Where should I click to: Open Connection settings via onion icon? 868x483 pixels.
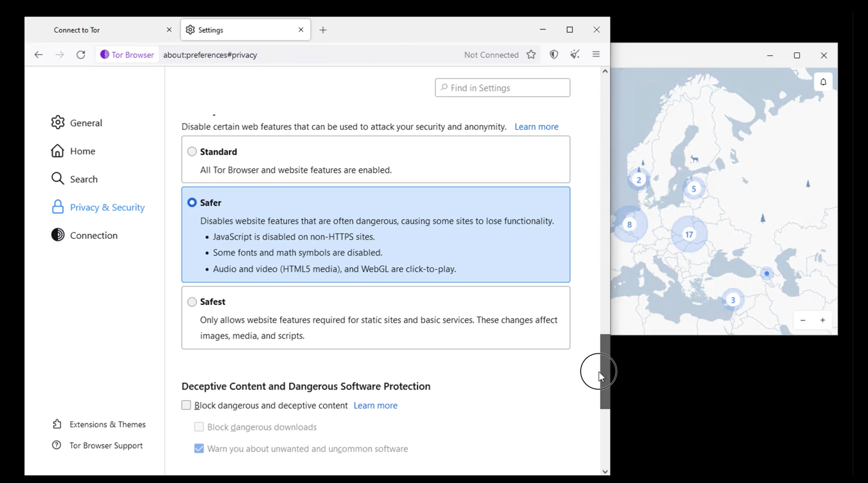(x=57, y=235)
